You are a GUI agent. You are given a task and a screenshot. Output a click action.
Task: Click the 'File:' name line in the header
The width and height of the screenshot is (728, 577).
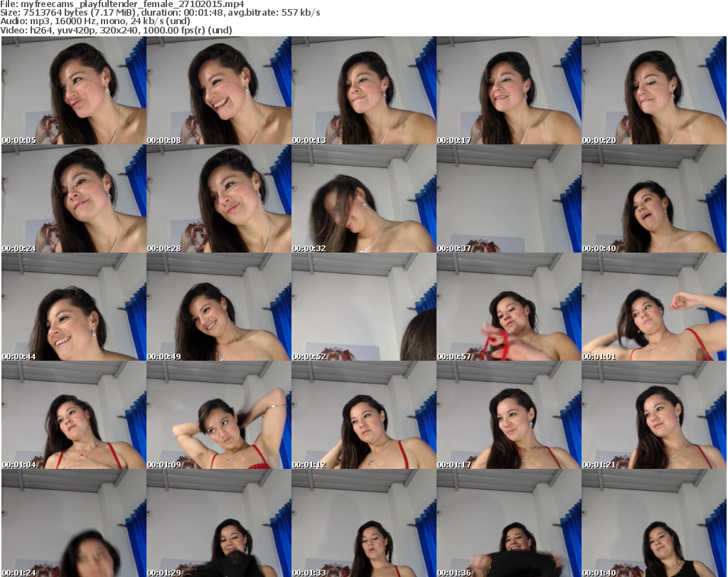click(x=122, y=4)
